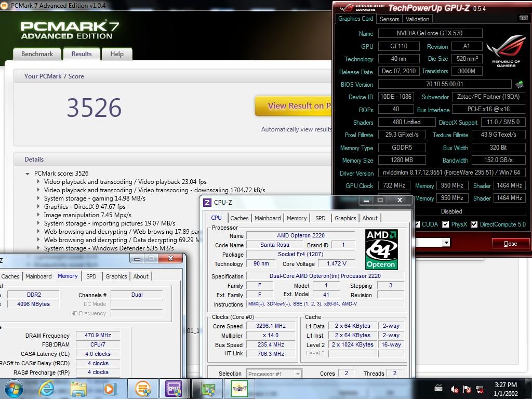Close the CPU-Z memory window

click(x=170, y=259)
